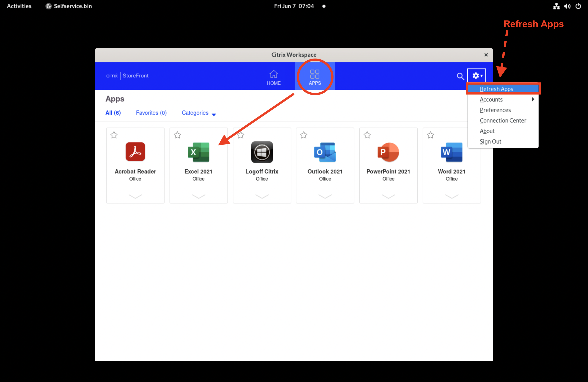Click the Acrobat Reader app title

tap(135, 171)
